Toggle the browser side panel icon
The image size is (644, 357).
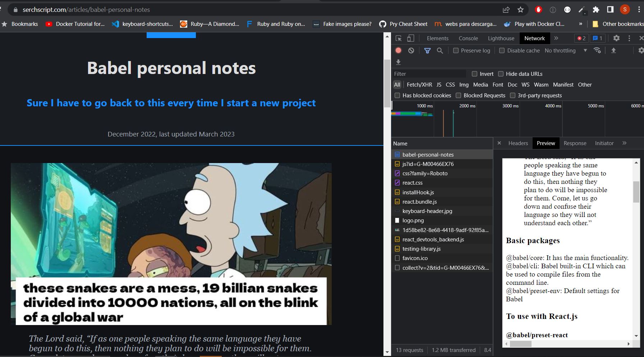610,10
